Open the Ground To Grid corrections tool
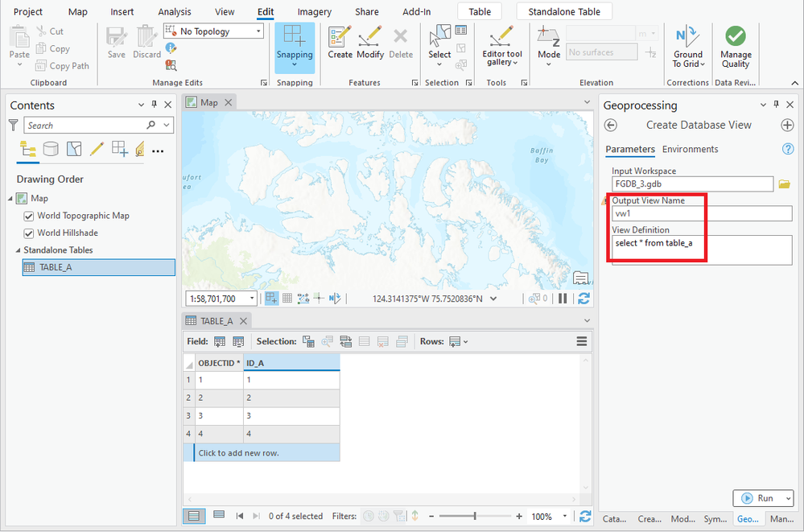This screenshot has width=804, height=532. click(x=688, y=47)
